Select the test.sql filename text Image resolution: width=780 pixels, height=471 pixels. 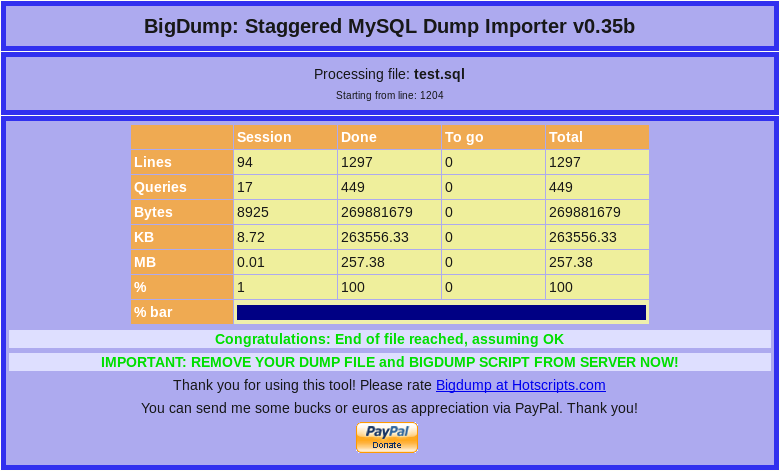(439, 74)
